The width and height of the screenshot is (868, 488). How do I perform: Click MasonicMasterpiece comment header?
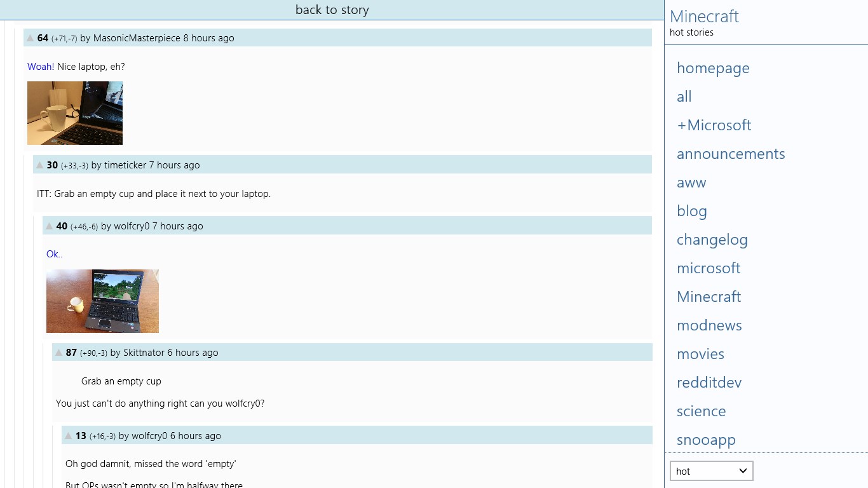pos(337,37)
